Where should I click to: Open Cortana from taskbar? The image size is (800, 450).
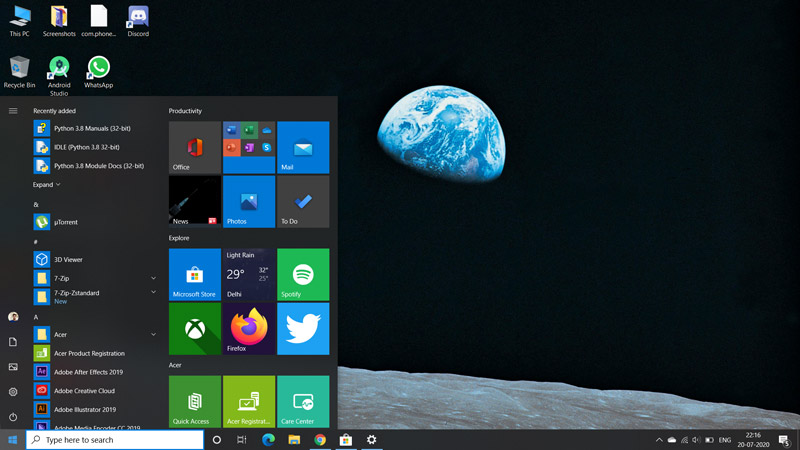[216, 440]
